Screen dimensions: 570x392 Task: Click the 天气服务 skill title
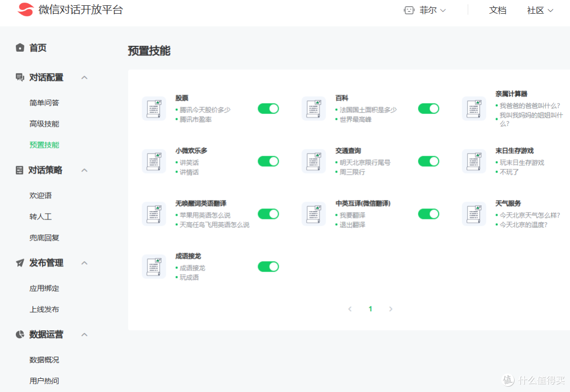[508, 204]
